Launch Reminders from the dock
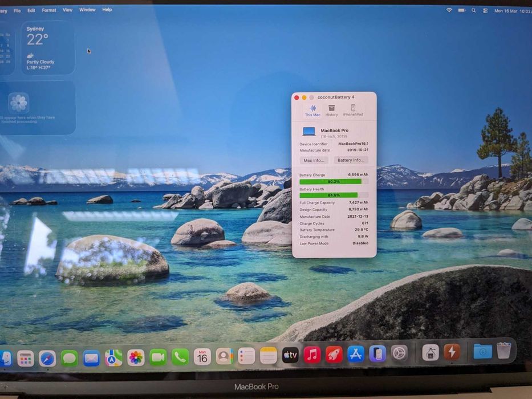Image resolution: width=532 pixels, height=399 pixels. pos(246,356)
